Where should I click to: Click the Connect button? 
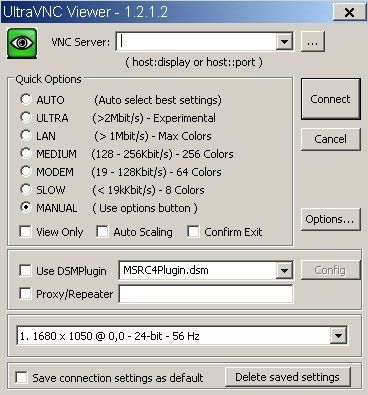pos(331,99)
